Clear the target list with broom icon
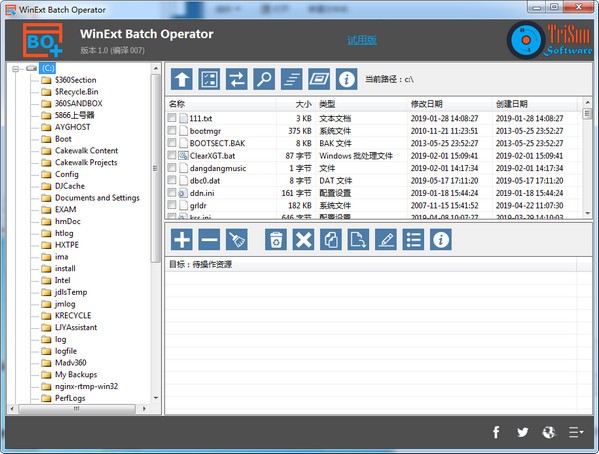The image size is (599, 454). coord(236,240)
